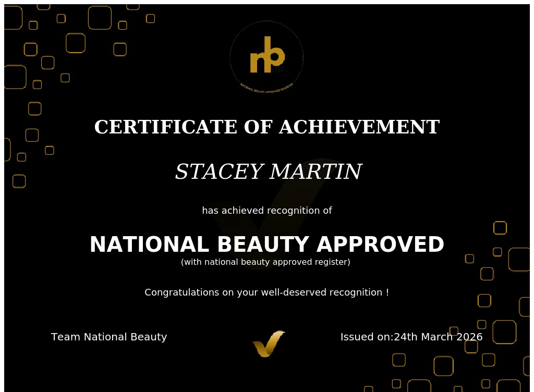Click the first name STACEY

(219, 172)
